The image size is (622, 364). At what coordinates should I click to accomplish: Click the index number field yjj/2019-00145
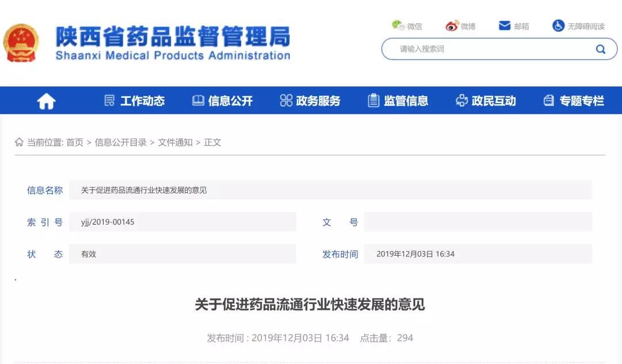tap(182, 222)
